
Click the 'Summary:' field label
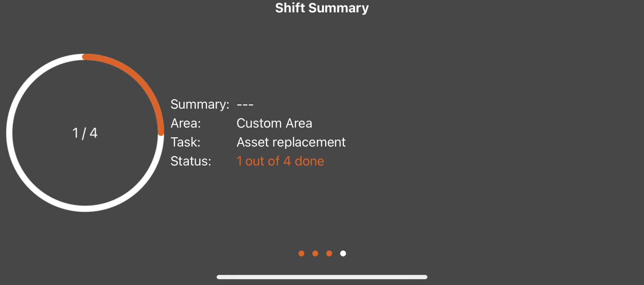(x=200, y=104)
